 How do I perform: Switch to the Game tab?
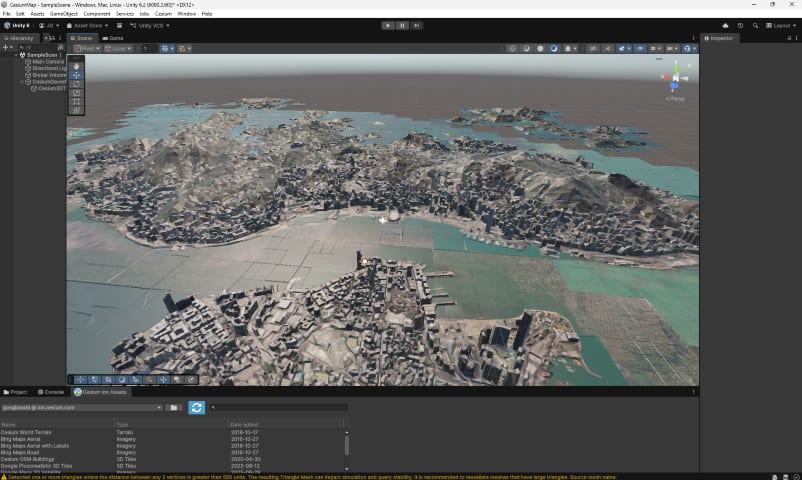point(113,38)
